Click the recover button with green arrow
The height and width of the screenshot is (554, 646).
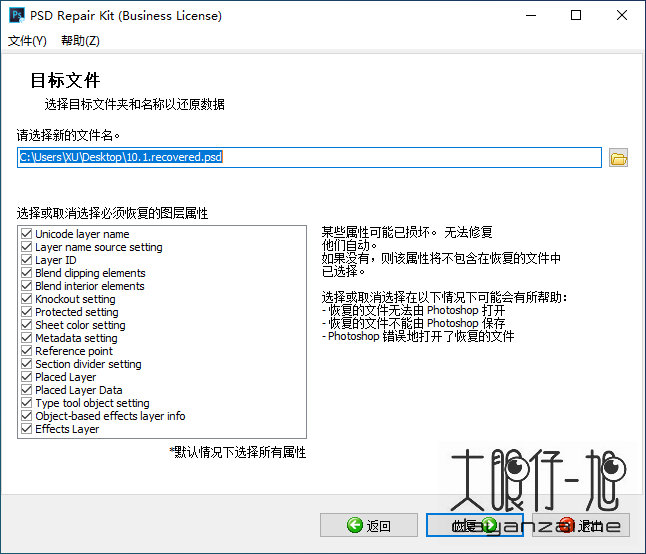[475, 525]
